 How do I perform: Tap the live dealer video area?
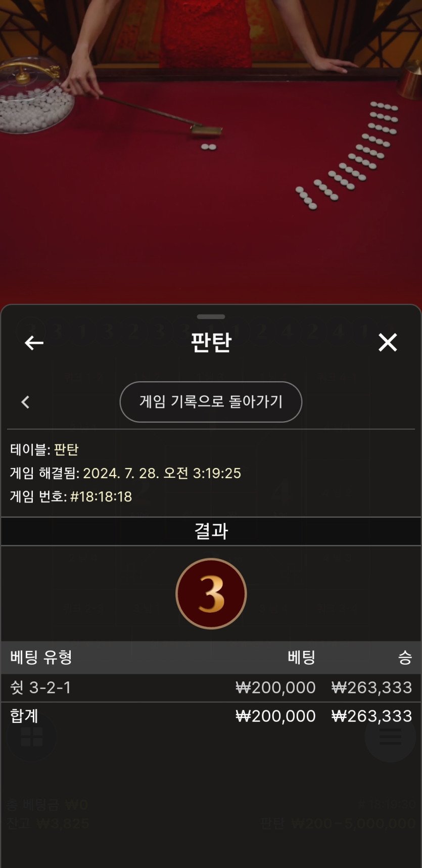[211, 152]
